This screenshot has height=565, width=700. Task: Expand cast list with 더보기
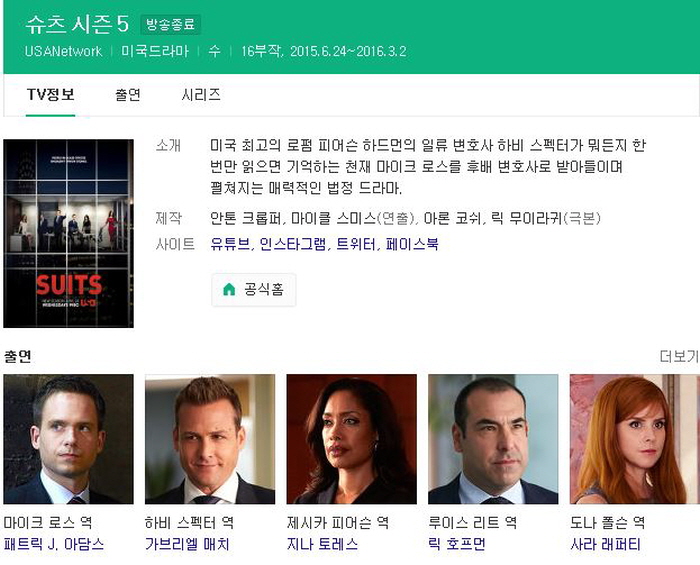click(x=679, y=356)
